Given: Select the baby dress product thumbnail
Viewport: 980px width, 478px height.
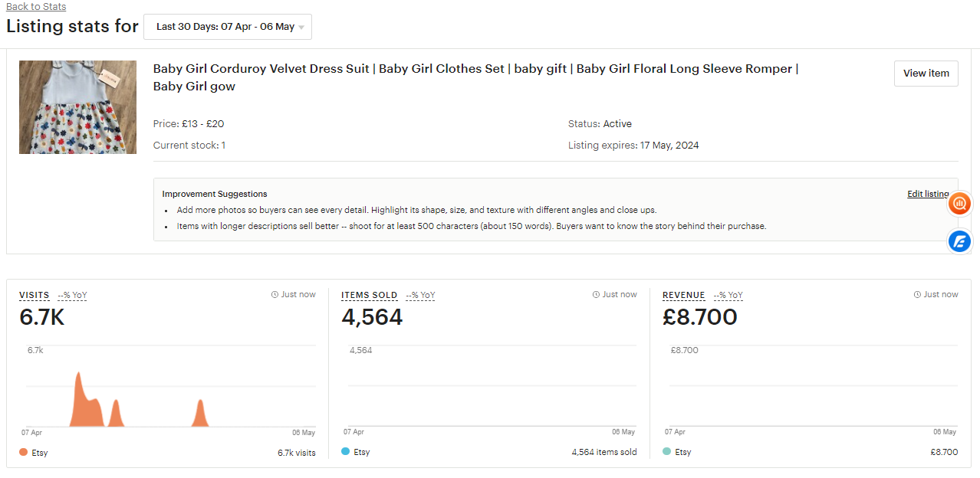Looking at the screenshot, I should point(77,107).
